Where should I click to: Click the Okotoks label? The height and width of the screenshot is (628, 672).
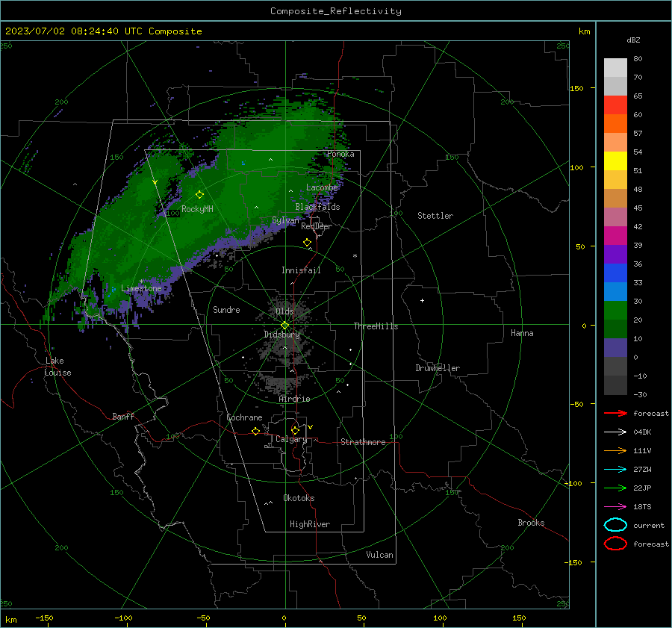point(299,498)
